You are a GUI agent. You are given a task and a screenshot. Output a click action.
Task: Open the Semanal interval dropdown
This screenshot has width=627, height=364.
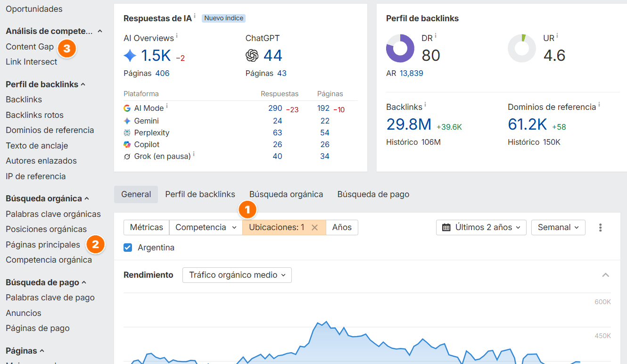click(558, 227)
